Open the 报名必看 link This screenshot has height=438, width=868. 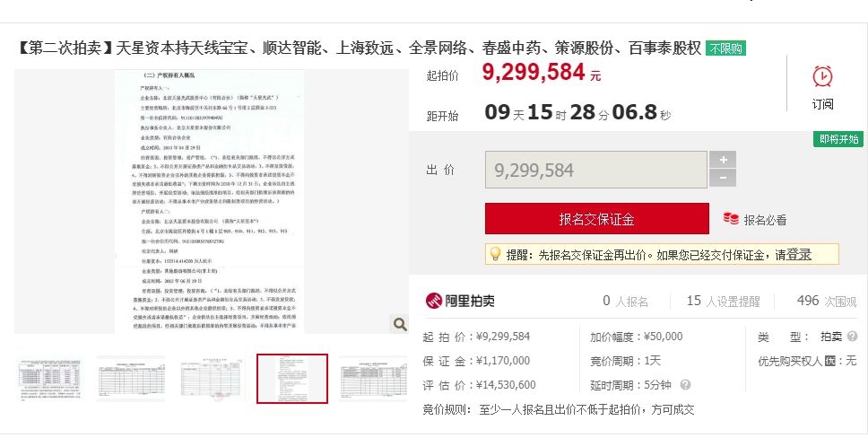(765, 220)
